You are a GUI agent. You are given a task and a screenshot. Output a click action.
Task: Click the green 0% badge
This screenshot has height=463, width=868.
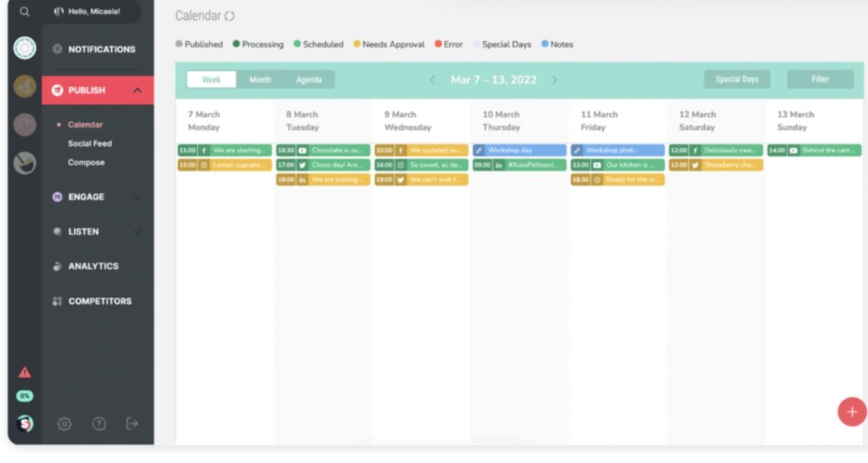pyautogui.click(x=25, y=396)
